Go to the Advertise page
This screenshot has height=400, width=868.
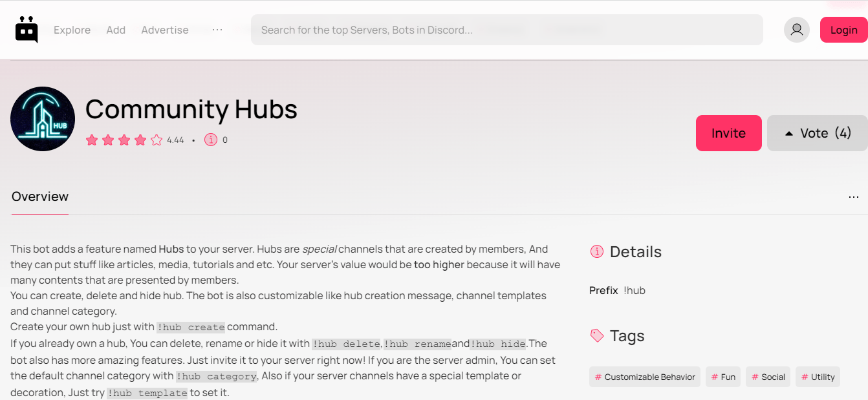point(165,30)
